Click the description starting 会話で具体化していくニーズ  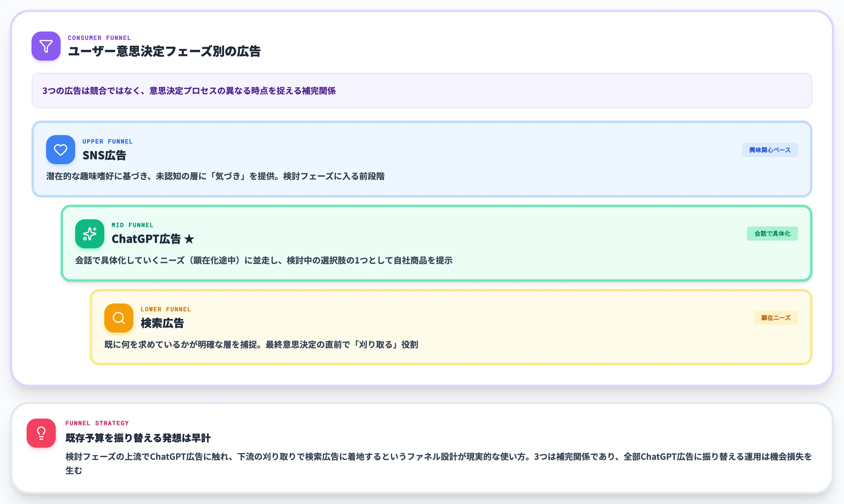click(264, 260)
